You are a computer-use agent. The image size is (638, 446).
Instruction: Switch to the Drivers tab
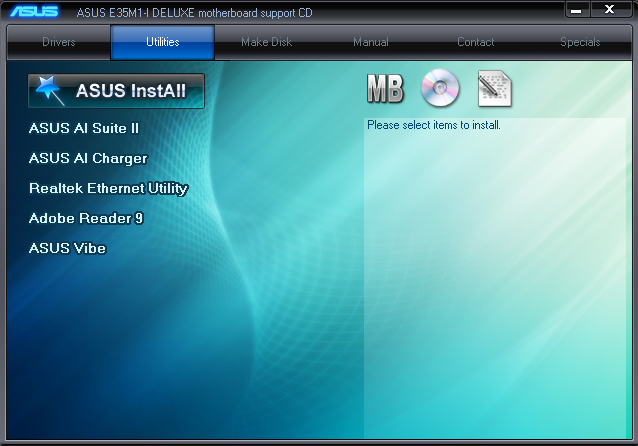tap(59, 42)
